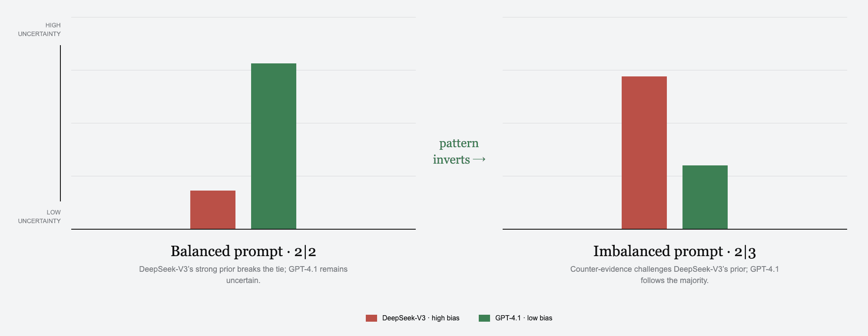Click the baseline of the Balanced prompt chart

coord(243,229)
